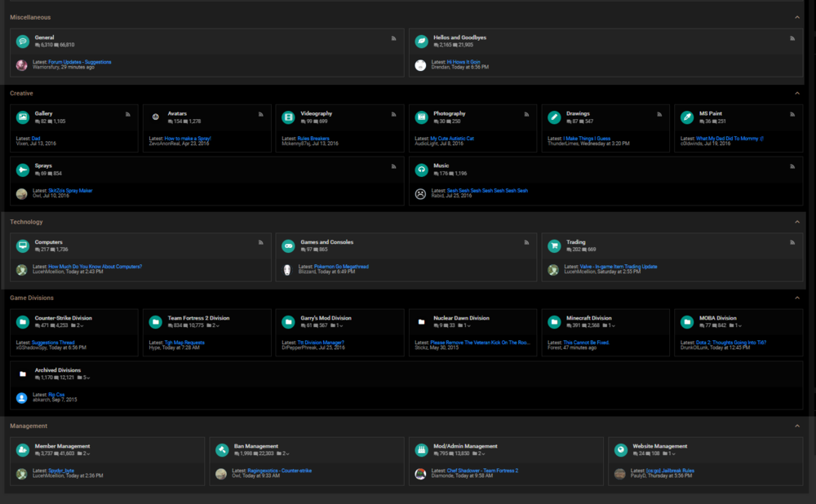This screenshot has height=504, width=816.
Task: Open RSS feed for Sprays forum
Action: (393, 166)
